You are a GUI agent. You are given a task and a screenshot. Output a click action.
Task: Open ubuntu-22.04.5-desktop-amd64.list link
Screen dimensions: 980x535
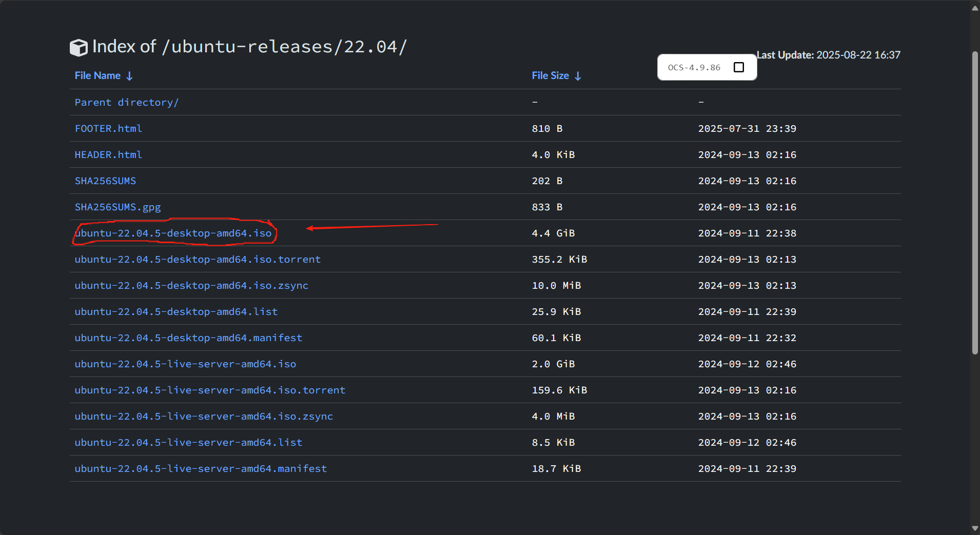pos(176,311)
